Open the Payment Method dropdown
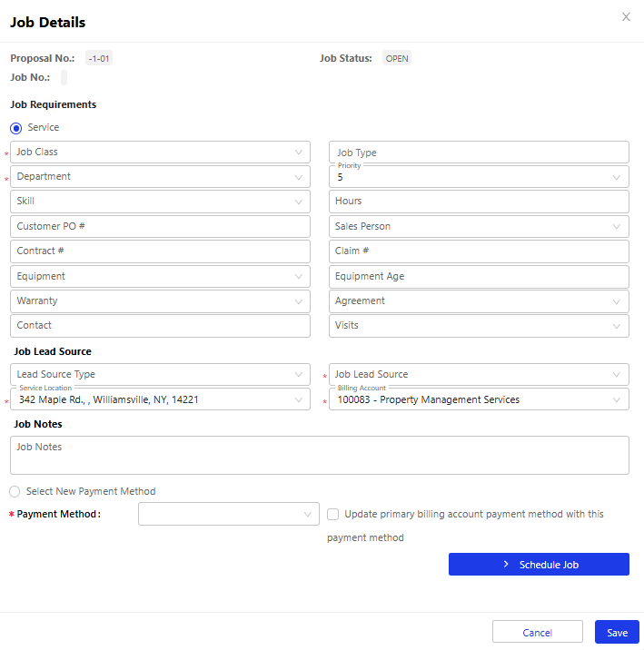644x650 pixels. pos(229,514)
